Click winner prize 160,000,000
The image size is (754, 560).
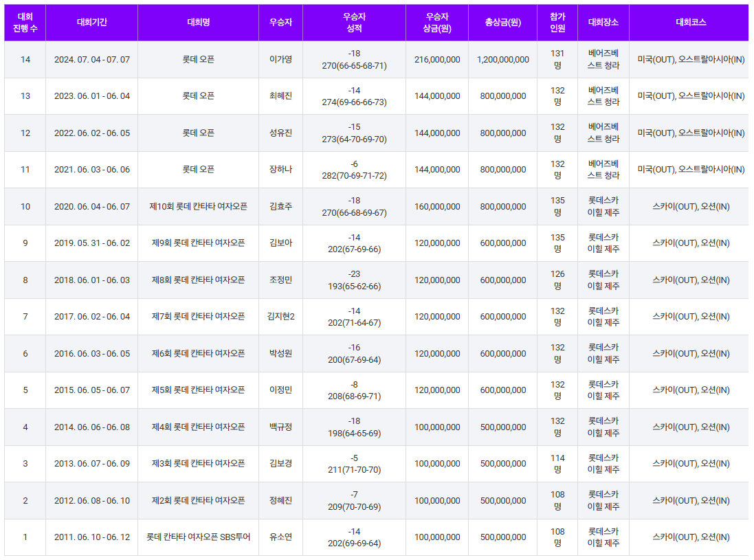tap(437, 207)
